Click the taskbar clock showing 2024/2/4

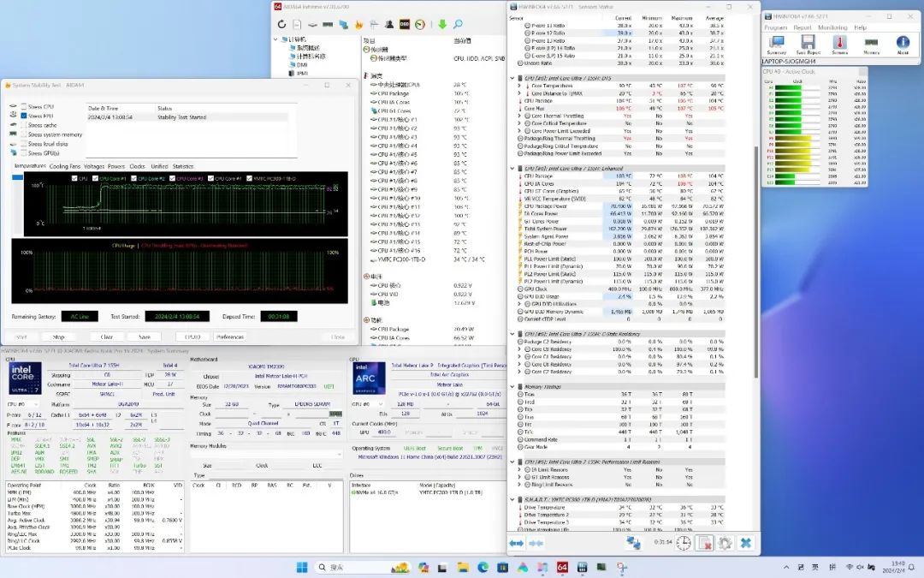(x=893, y=568)
